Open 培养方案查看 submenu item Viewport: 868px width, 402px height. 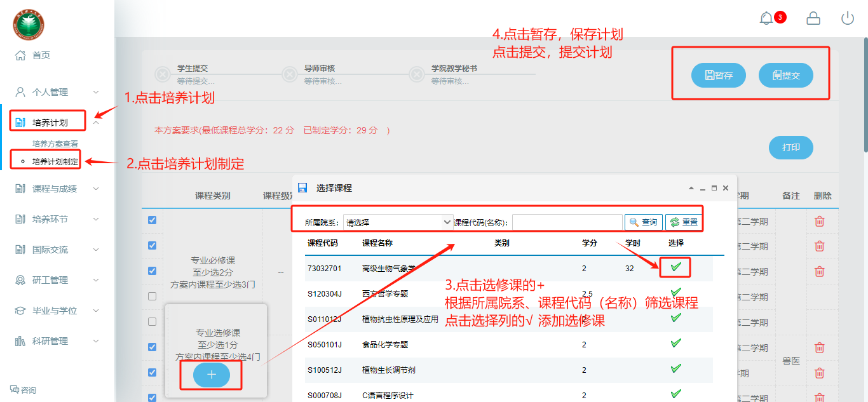[55, 144]
